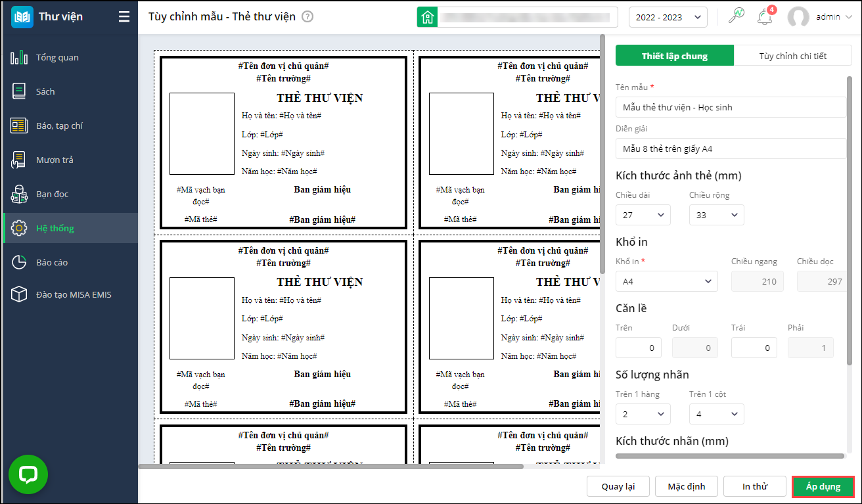Toggle the hamburger sidebar menu
The width and height of the screenshot is (862, 504).
[x=124, y=16]
